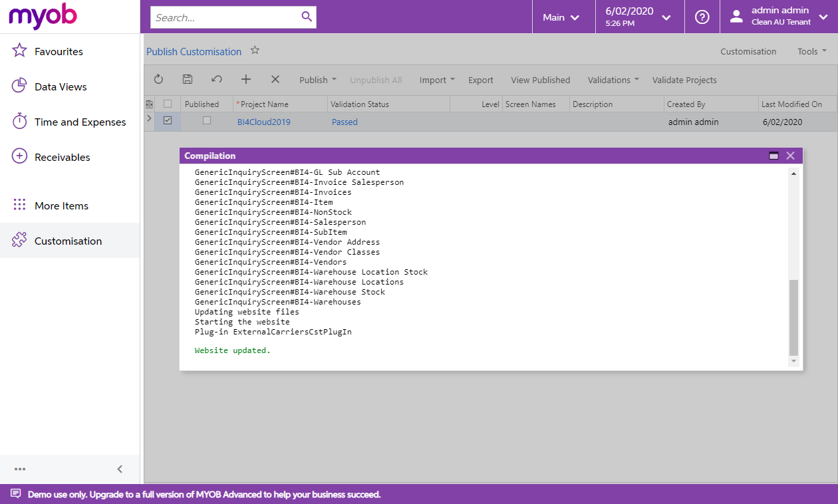This screenshot has height=504, width=838.
Task: Open Data Views pie chart icon
Action: [20, 86]
